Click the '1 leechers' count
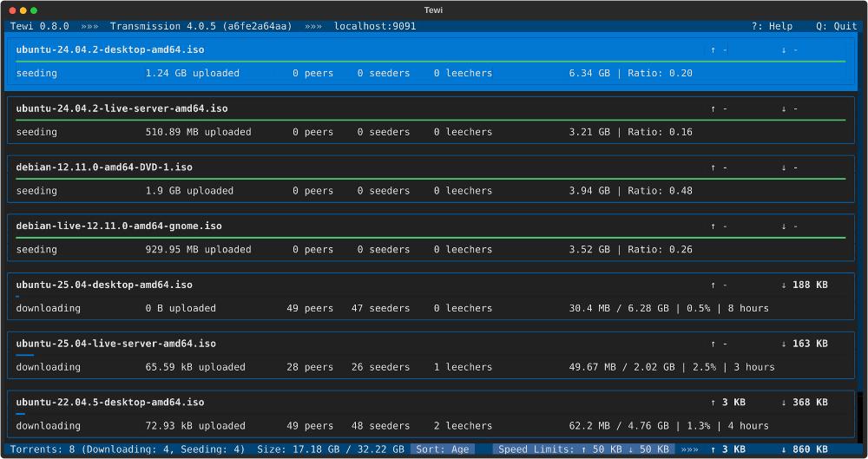Screen dimensions: 868x459 coord(463,366)
